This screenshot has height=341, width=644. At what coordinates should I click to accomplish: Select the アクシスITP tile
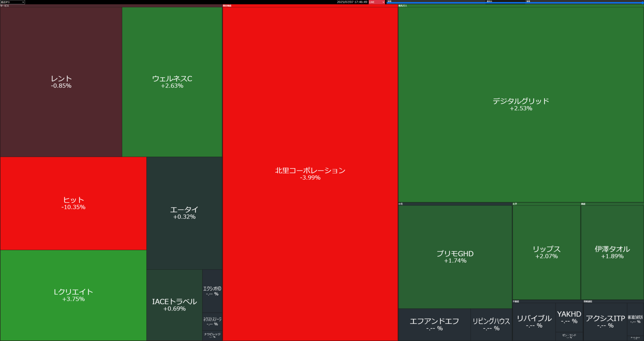pyautogui.click(x=605, y=322)
